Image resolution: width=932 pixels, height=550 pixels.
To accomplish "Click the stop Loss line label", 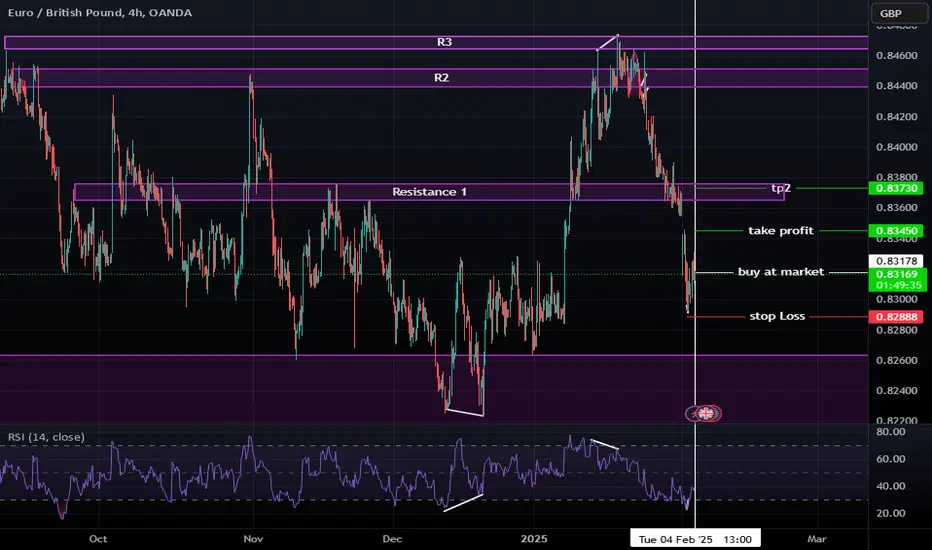I will coord(777,316).
